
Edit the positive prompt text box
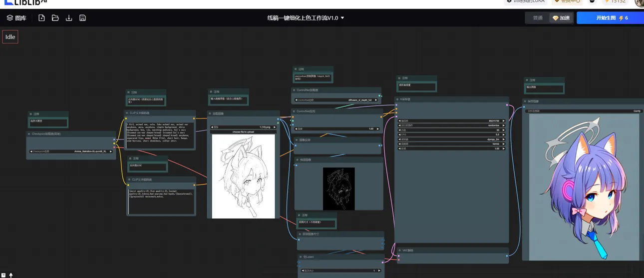[x=160, y=135]
